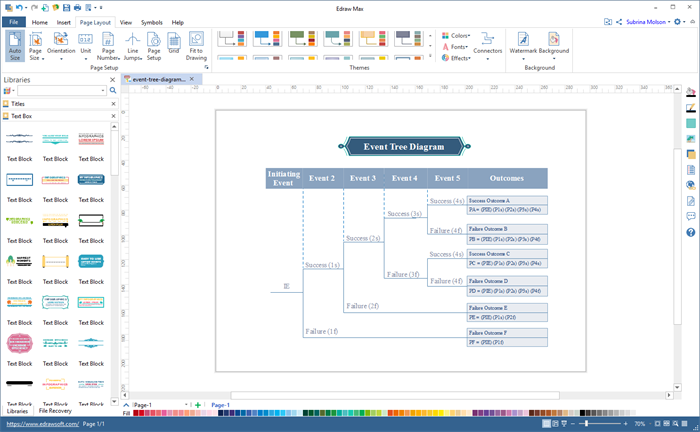
Task: Select the orange theme thumbnail
Action: tap(373, 39)
